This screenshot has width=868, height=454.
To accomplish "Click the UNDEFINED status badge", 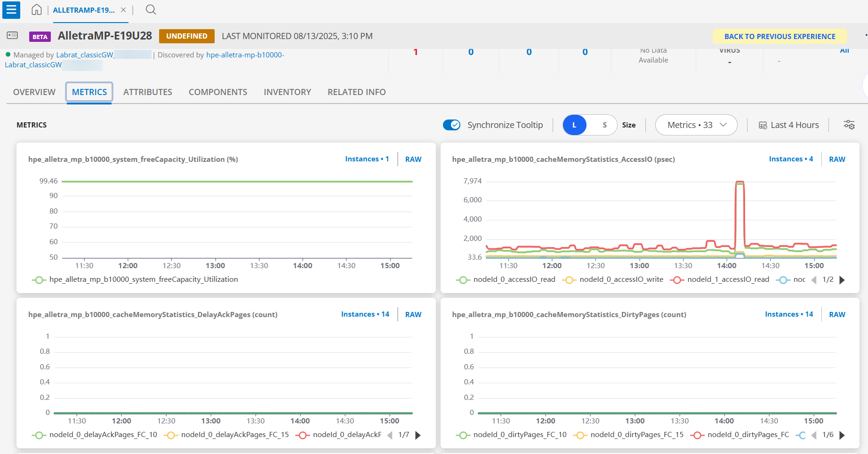I will (187, 36).
